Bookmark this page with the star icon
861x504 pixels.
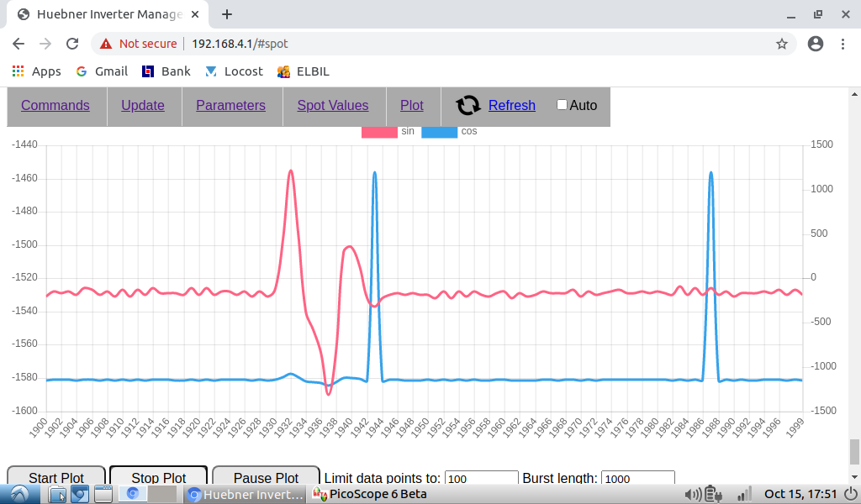tap(781, 44)
